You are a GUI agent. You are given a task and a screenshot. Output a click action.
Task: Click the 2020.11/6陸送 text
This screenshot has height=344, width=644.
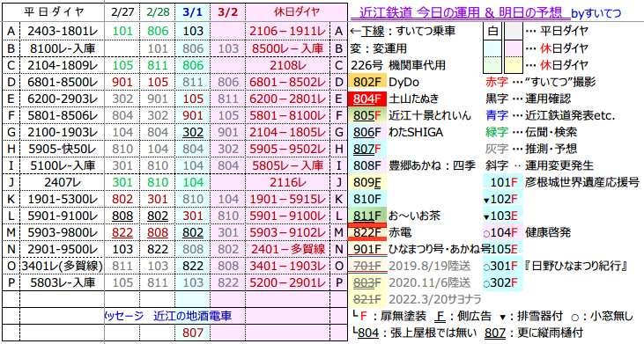[x=429, y=282]
